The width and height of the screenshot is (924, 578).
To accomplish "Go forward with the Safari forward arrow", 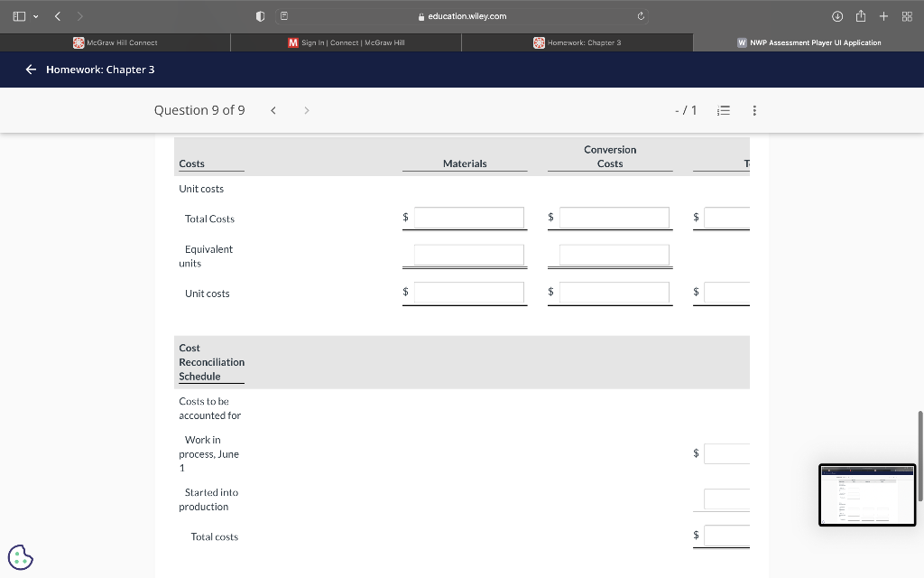I will click(79, 16).
